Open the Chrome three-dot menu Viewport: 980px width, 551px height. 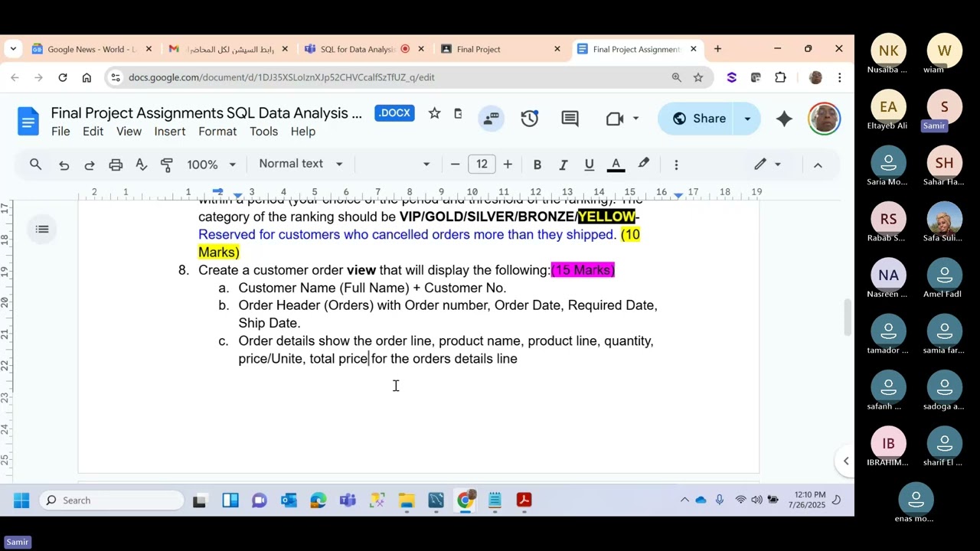[x=840, y=77]
